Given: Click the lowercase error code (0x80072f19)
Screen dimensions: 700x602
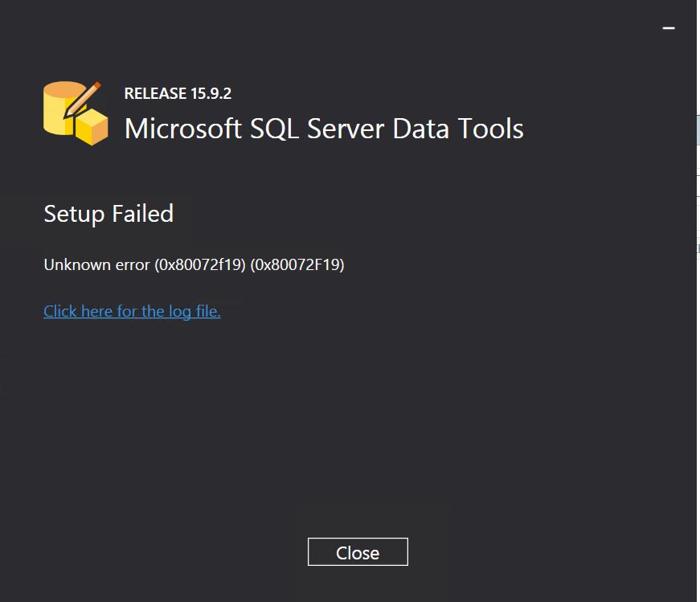Looking at the screenshot, I should (200, 264).
